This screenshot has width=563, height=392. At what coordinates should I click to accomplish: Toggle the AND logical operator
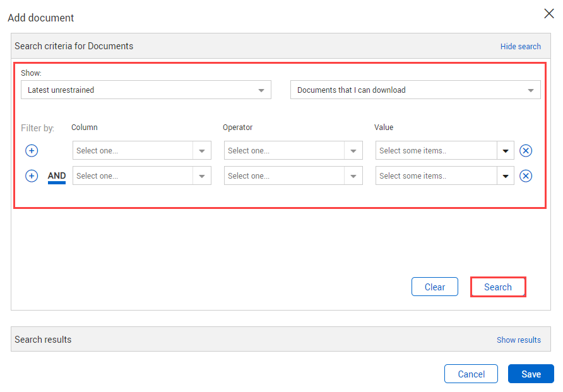click(57, 176)
